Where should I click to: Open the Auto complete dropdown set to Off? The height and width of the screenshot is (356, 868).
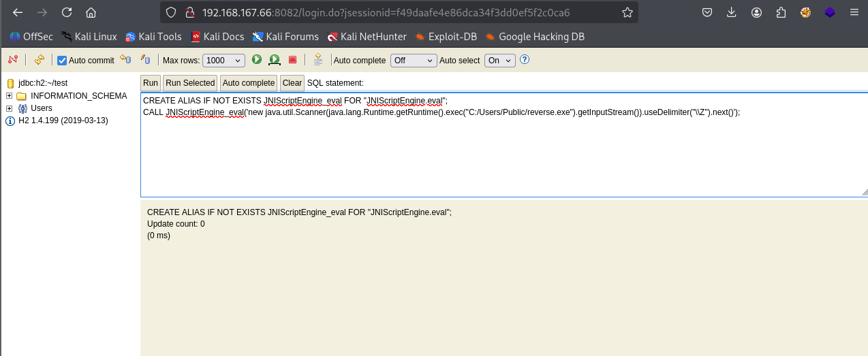click(413, 61)
